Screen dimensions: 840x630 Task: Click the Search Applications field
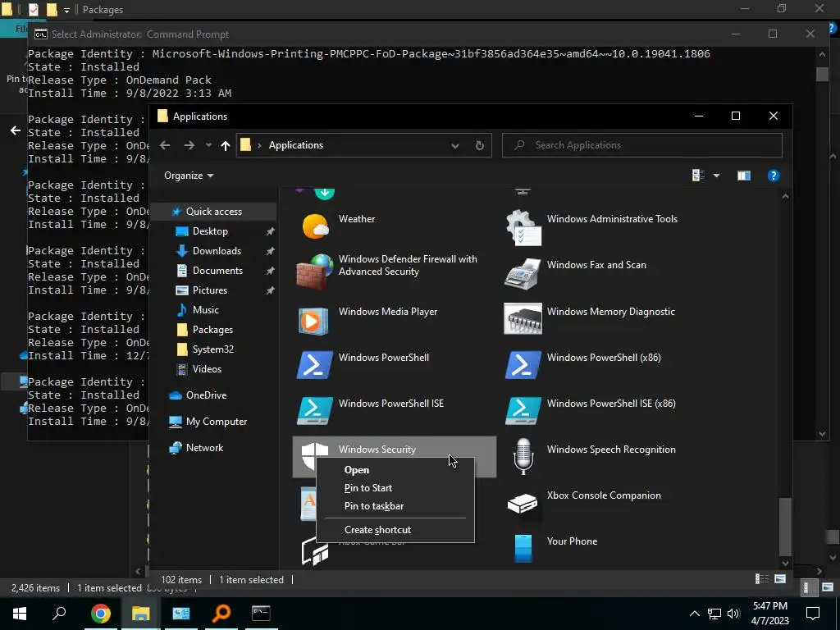click(x=641, y=145)
